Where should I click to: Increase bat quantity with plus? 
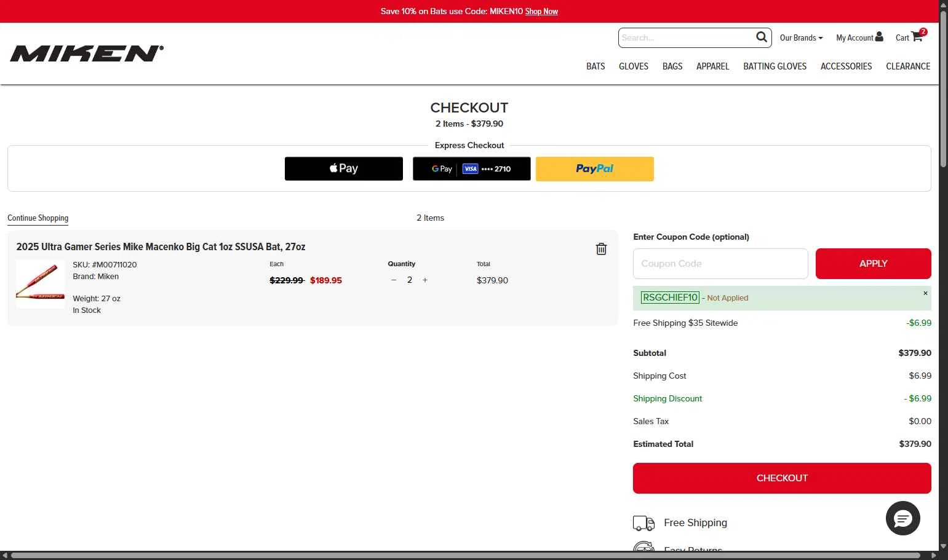click(424, 280)
